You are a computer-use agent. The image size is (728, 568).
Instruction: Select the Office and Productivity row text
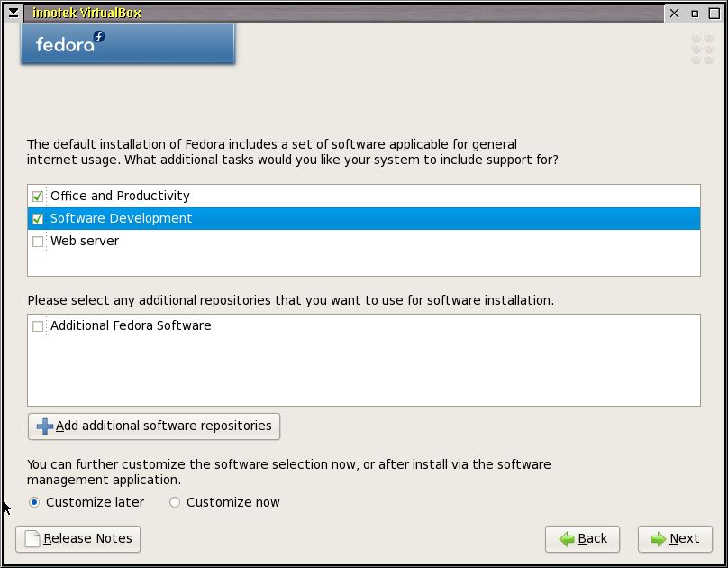pyautogui.click(x=120, y=196)
